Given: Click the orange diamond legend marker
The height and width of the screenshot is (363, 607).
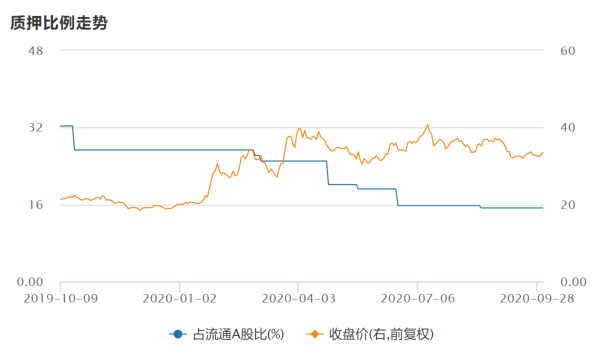Looking at the screenshot, I should [x=315, y=334].
